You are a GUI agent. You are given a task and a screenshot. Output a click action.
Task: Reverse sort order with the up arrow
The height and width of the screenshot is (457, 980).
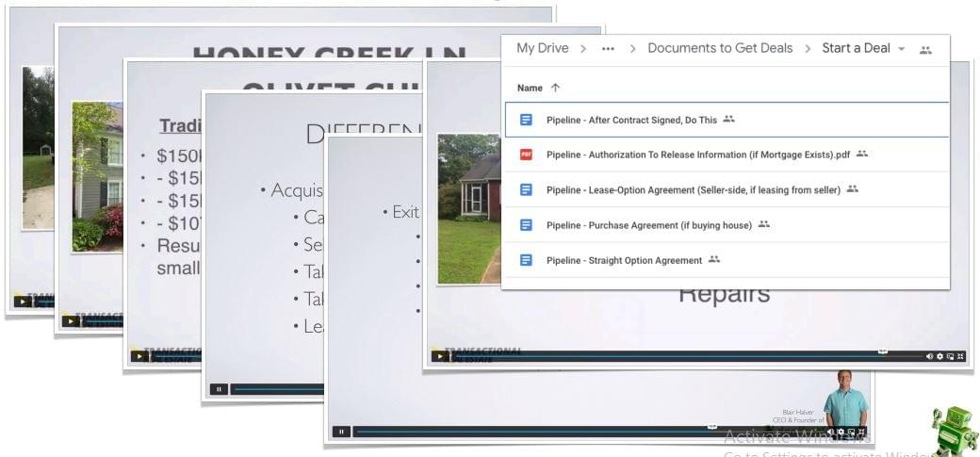tap(555, 89)
